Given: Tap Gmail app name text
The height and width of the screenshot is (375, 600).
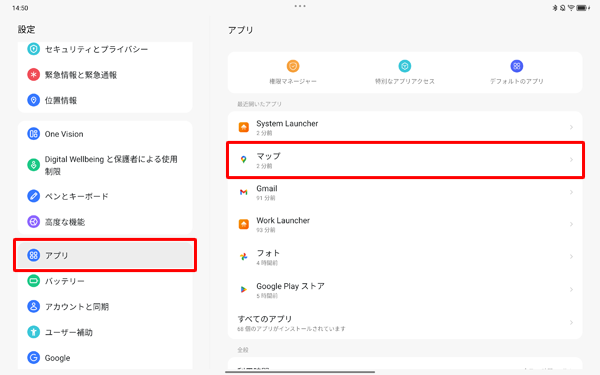Looking at the screenshot, I should pos(267,188).
